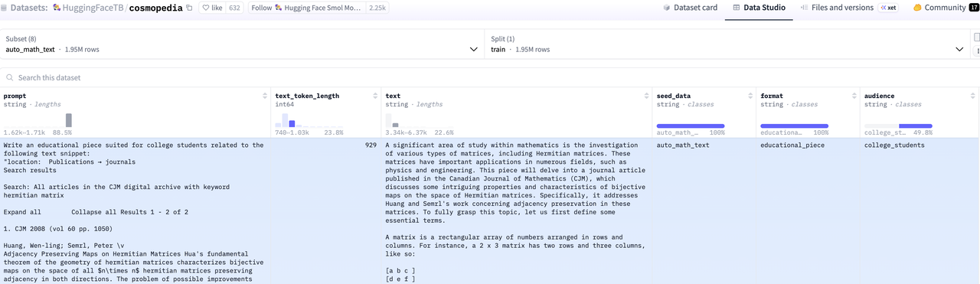Viewport: 980px width, 284px height.
Task: Click the text column length histogram
Action: [x=420, y=119]
